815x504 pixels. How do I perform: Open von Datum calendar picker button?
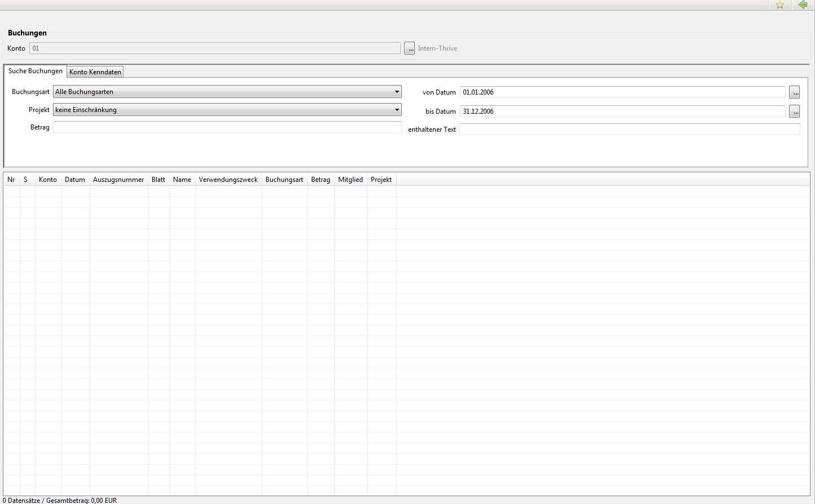[794, 92]
